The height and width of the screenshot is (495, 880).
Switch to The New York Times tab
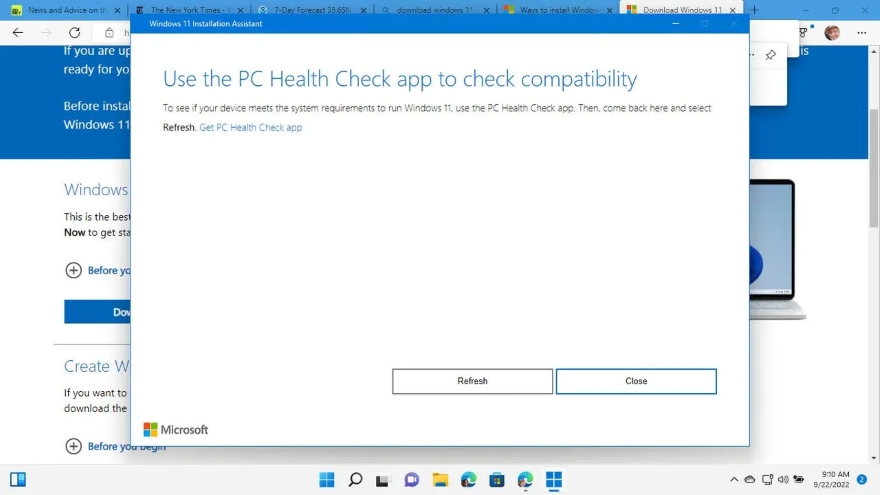187,10
